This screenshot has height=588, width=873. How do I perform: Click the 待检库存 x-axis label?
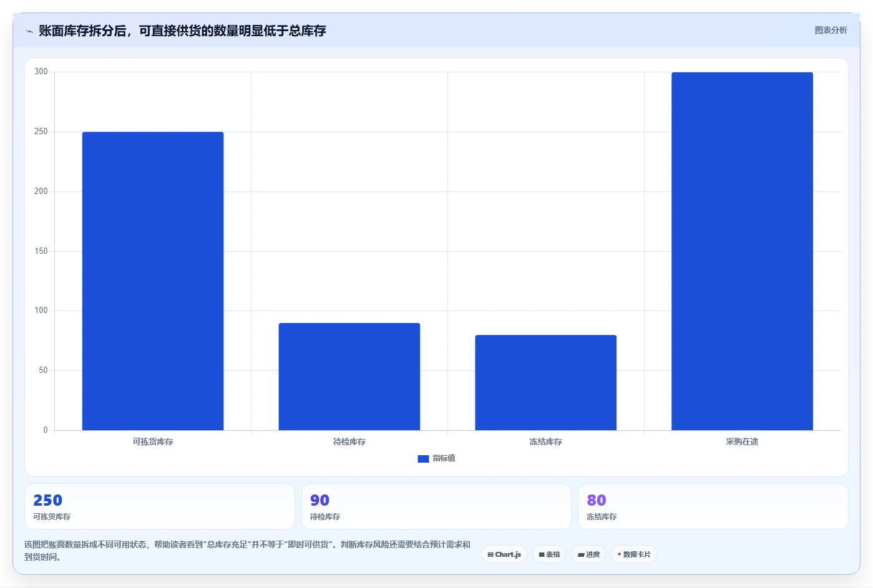[x=349, y=441]
